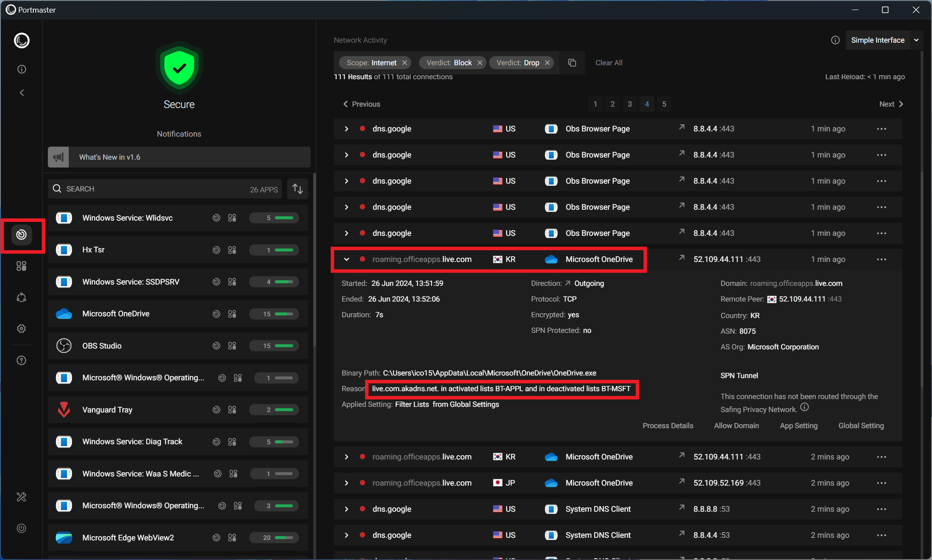
Task: Copy filter query with clipboard icon
Action: 572,63
